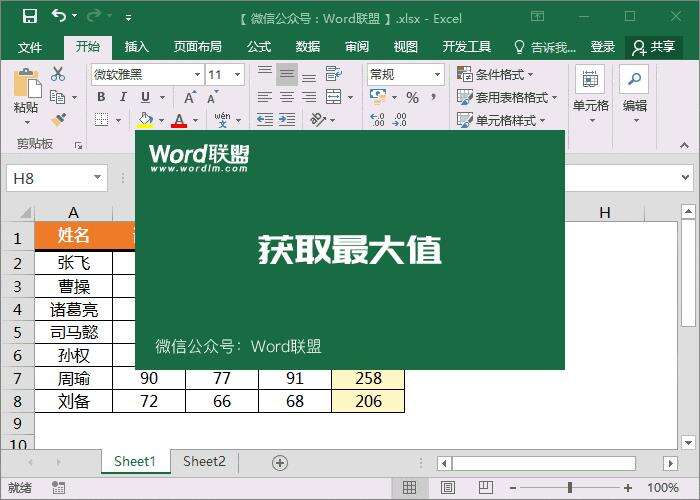Apply borders icon
Screen dimensions: 700x500
[102, 120]
